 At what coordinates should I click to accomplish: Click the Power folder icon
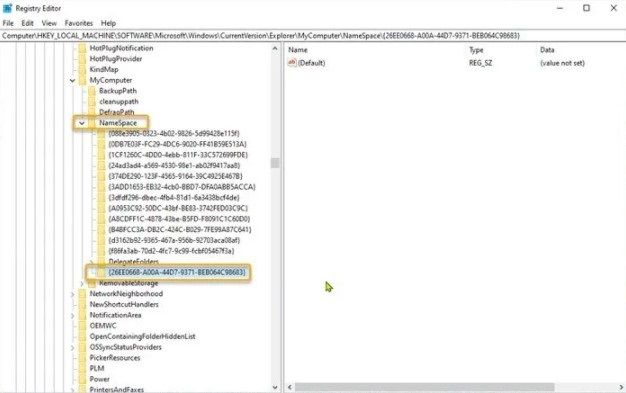82,379
